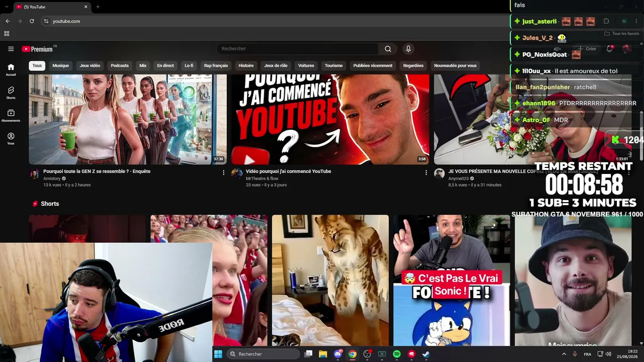644x362 pixels.
Task: Open the Short with the bucket-hat man
Action: 573,282
